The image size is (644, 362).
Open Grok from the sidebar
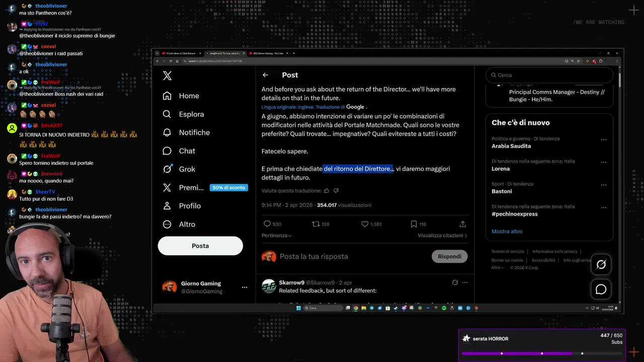(x=179, y=169)
